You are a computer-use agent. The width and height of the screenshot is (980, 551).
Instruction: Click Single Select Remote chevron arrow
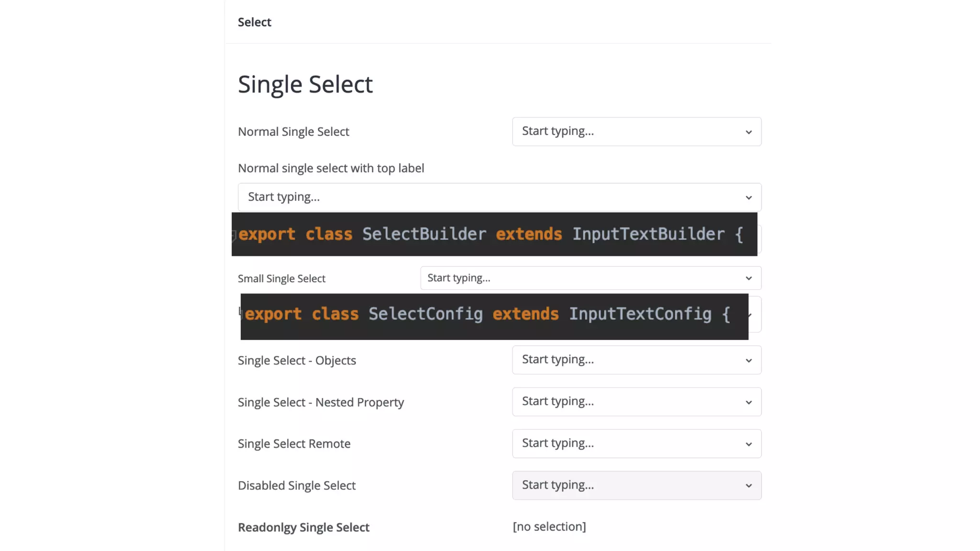(748, 444)
